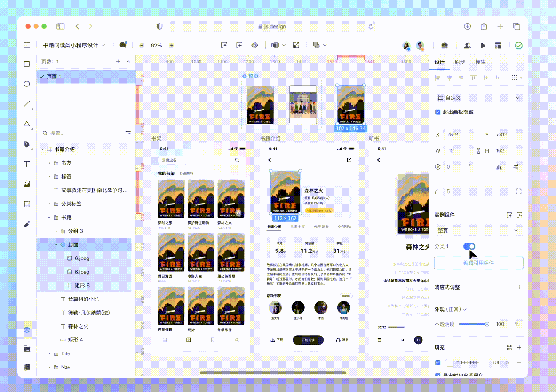Select the text tool

[x=27, y=164]
